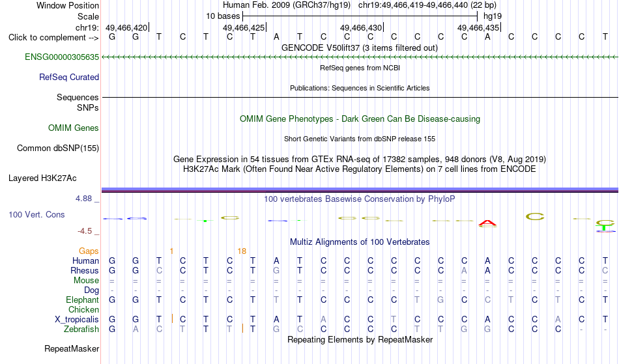Click the Chicken species label
The image size is (619, 364).
[x=83, y=310]
